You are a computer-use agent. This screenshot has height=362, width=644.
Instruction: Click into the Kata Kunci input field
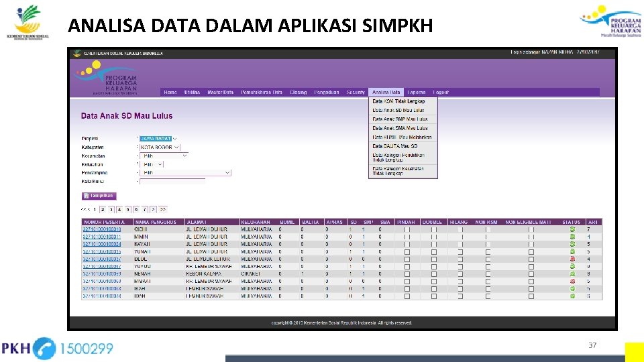pyautogui.click(x=172, y=182)
